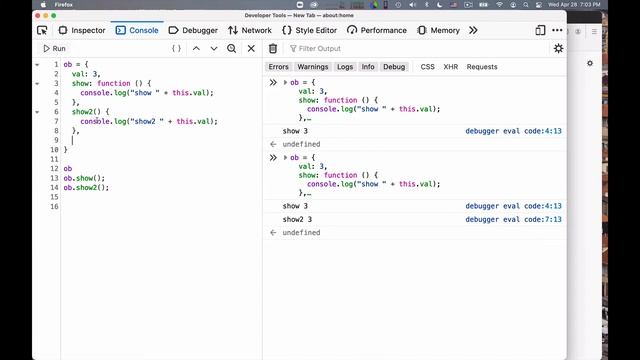Open the Firefox menu in menu bar
640x360 pixels.
[x=63, y=5]
